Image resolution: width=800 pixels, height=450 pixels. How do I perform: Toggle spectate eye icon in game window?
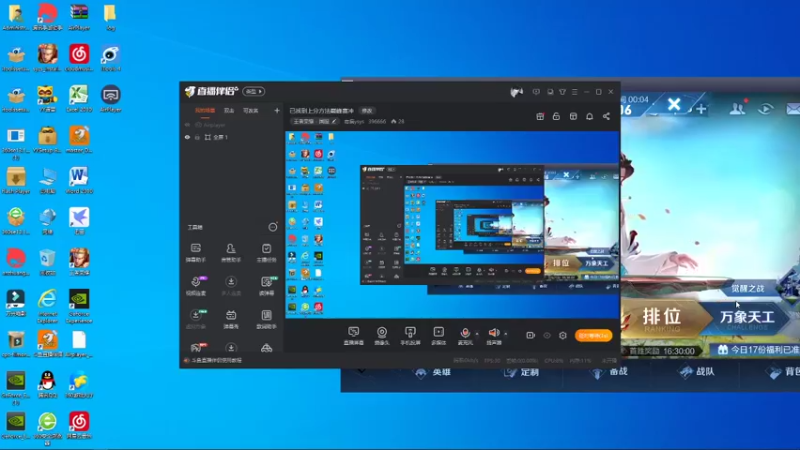tap(765, 108)
